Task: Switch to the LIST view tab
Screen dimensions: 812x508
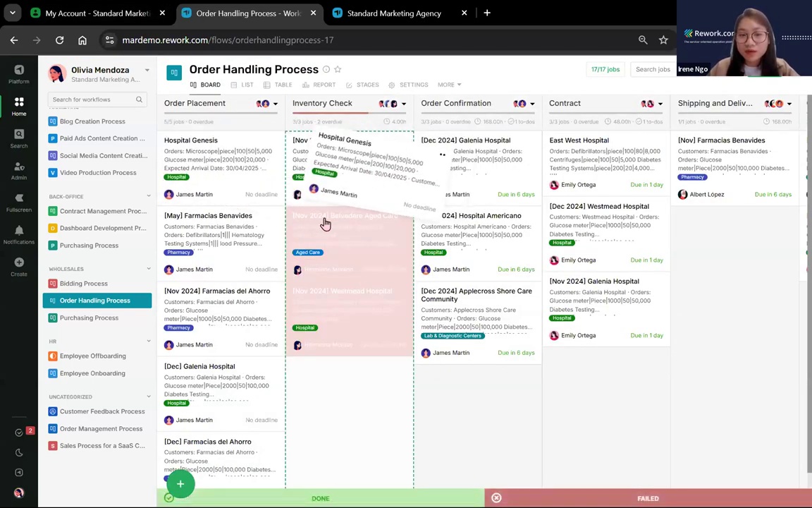Action: coord(242,85)
